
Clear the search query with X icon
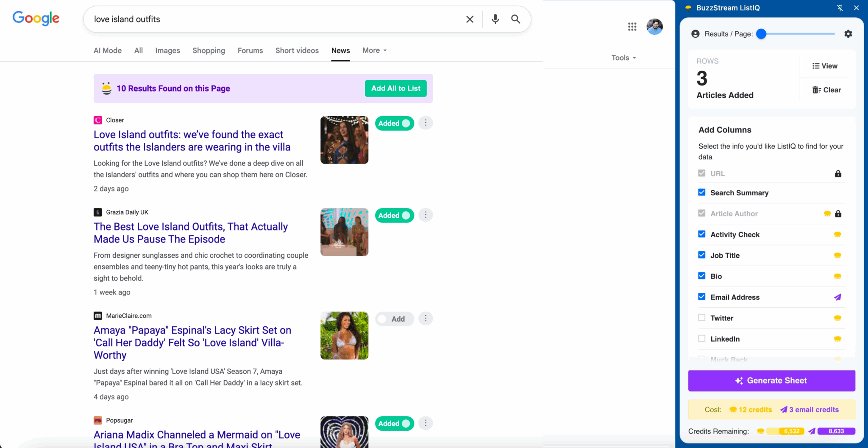[470, 19]
